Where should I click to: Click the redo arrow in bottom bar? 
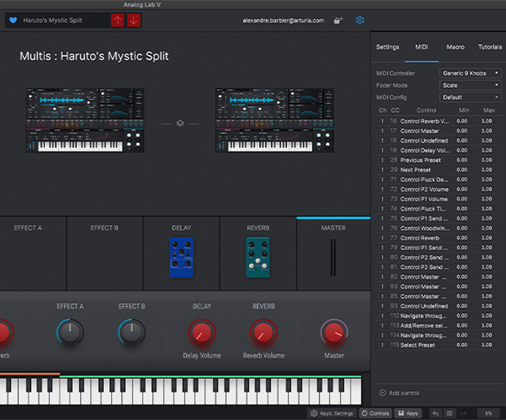click(463, 413)
